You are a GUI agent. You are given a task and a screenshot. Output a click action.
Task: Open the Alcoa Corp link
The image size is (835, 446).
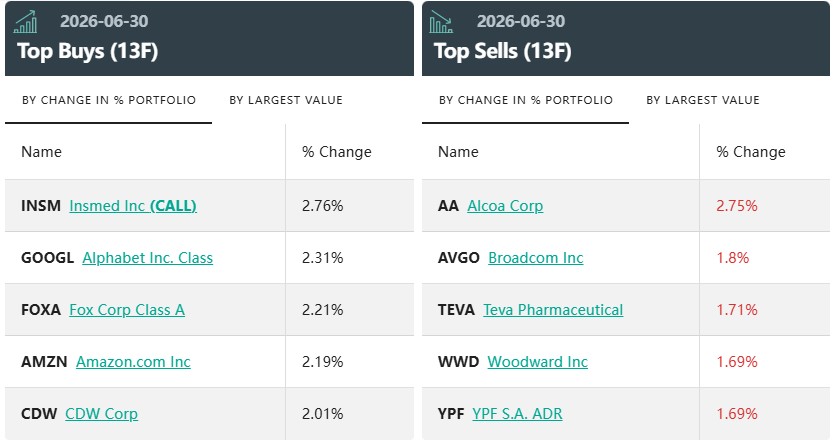point(505,206)
